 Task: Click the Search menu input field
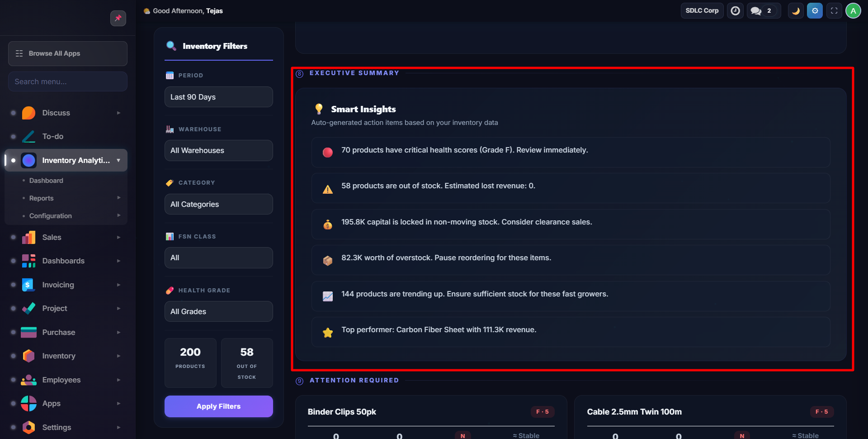coord(68,81)
